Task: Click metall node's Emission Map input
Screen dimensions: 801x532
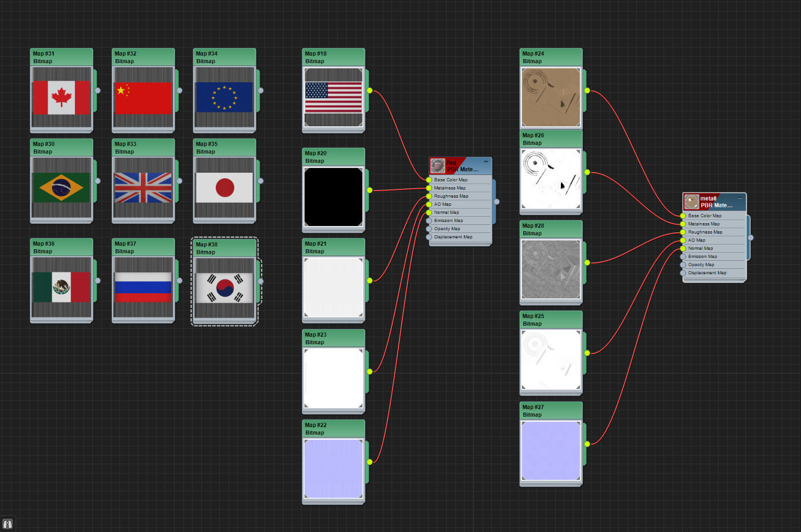Action: coord(683,256)
